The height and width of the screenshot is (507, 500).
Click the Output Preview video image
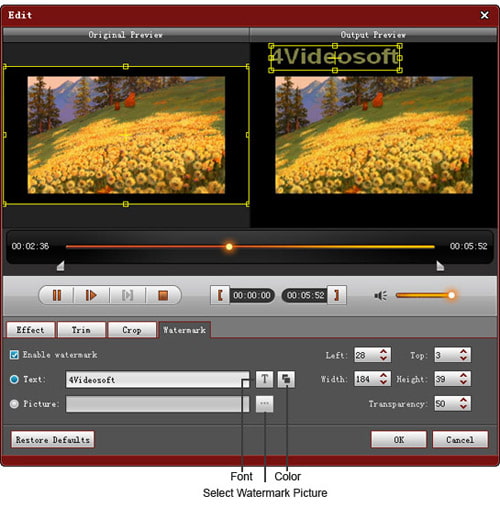pyautogui.click(x=374, y=135)
